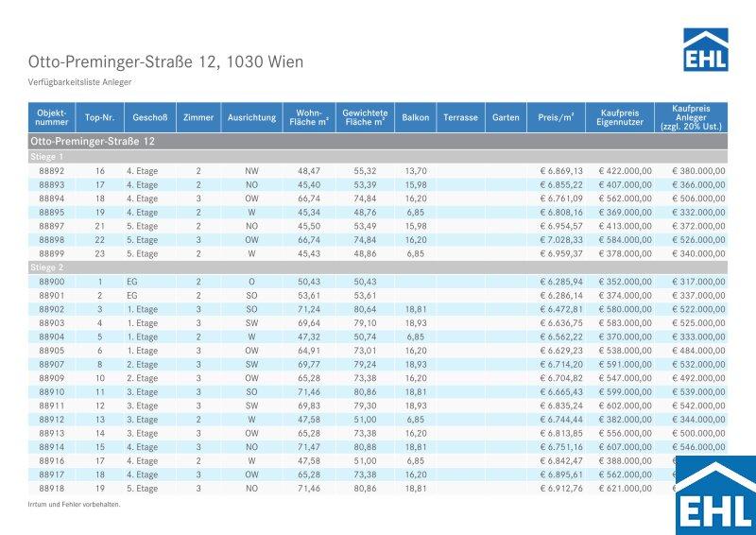Click the price per m² € 7.028,33
The image size is (756, 535).
pyautogui.click(x=561, y=240)
